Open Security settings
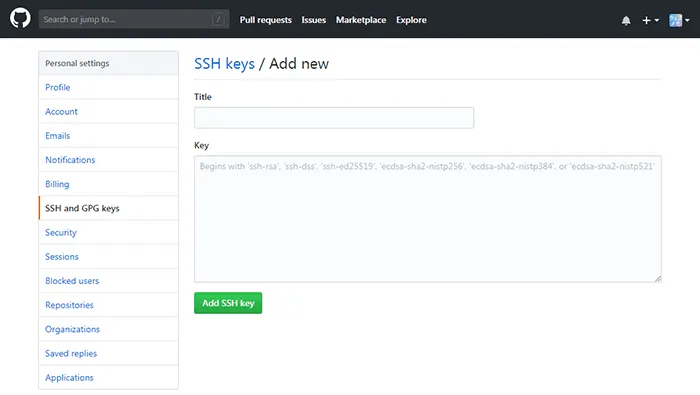 pyautogui.click(x=108, y=233)
